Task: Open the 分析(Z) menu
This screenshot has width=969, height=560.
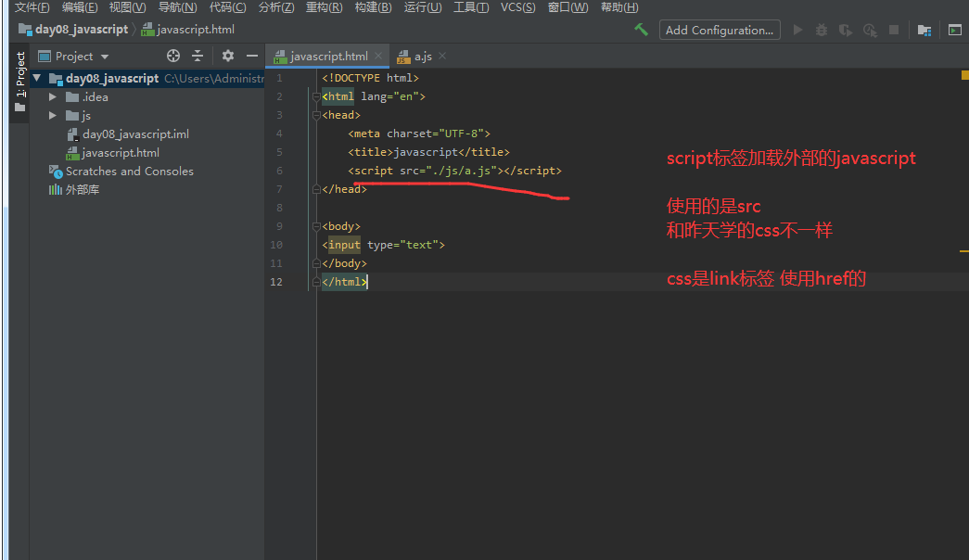Action: pyautogui.click(x=276, y=7)
